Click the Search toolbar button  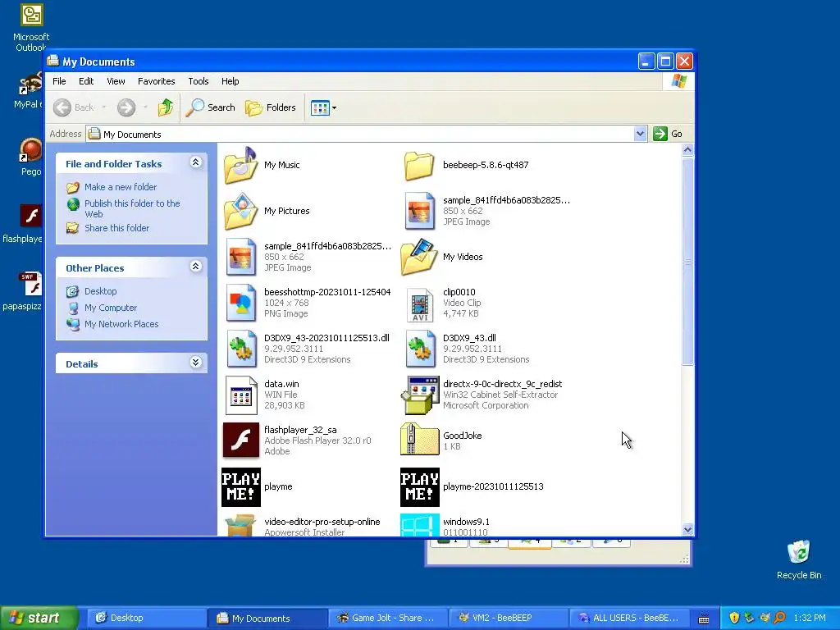(211, 107)
